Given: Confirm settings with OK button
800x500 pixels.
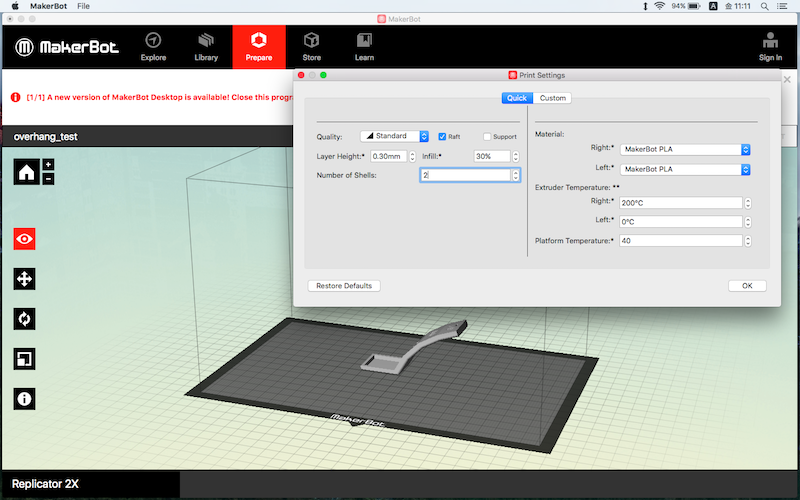Looking at the screenshot, I should (747, 286).
